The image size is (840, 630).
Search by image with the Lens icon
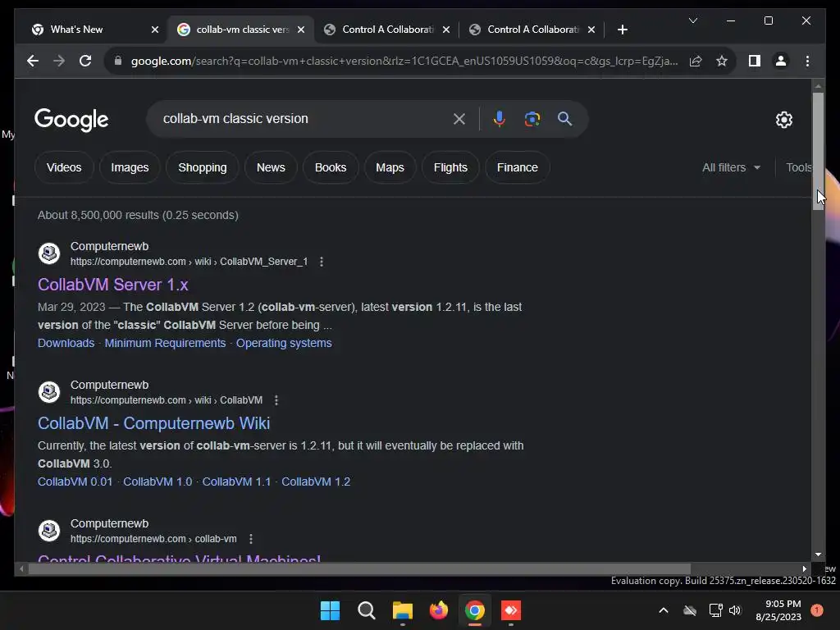pos(532,119)
